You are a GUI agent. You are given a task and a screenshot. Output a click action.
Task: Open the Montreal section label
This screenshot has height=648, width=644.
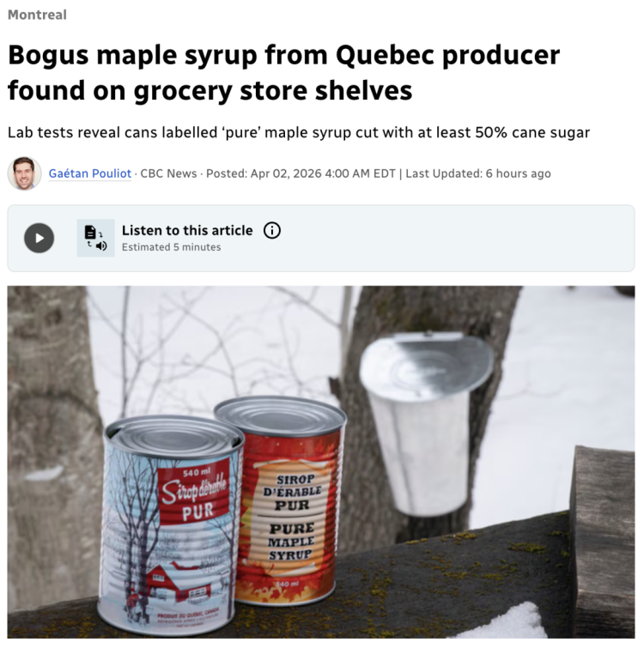point(37,15)
